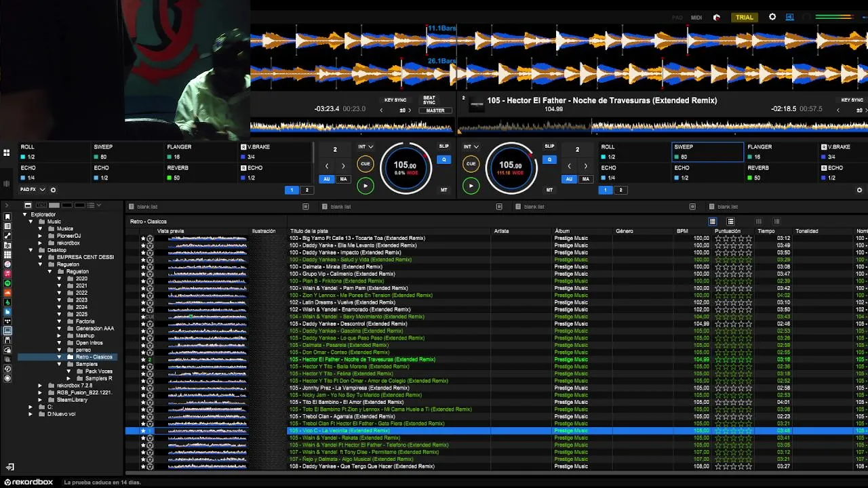Open the cloud library sidebar icon

click(7, 350)
